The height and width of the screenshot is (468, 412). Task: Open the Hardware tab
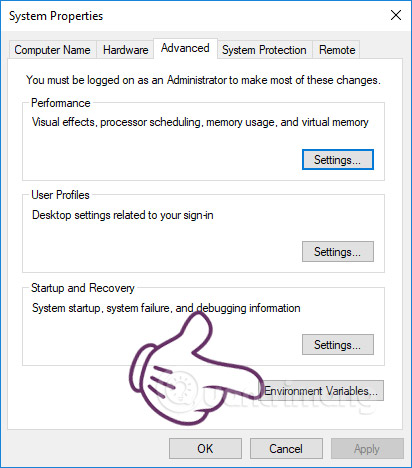[x=125, y=50]
